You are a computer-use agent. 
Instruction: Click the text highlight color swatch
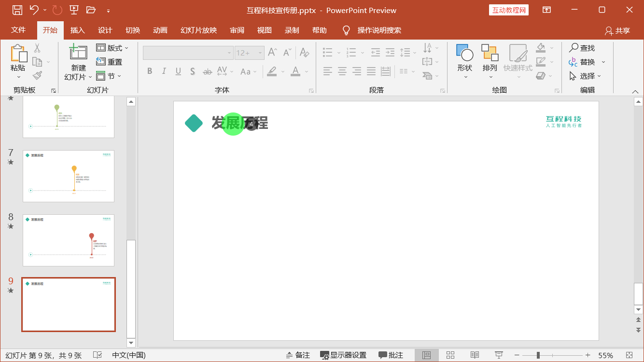(272, 71)
